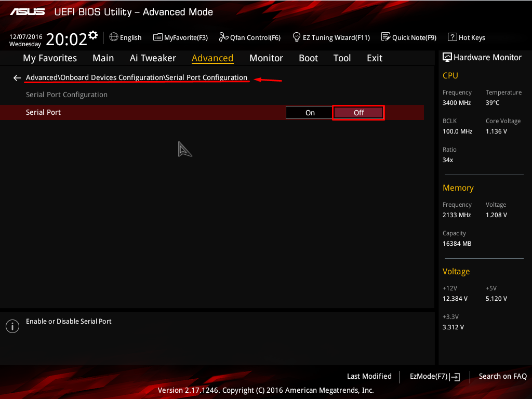Go back using the left arrow icon
This screenshot has height=399, width=532.
pos(17,78)
